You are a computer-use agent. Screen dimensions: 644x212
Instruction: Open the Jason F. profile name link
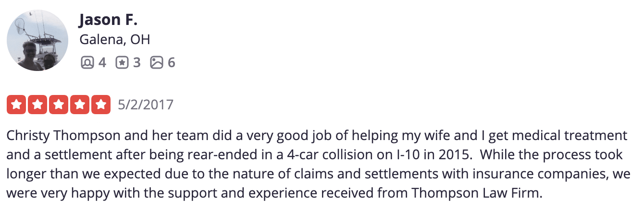107,20
